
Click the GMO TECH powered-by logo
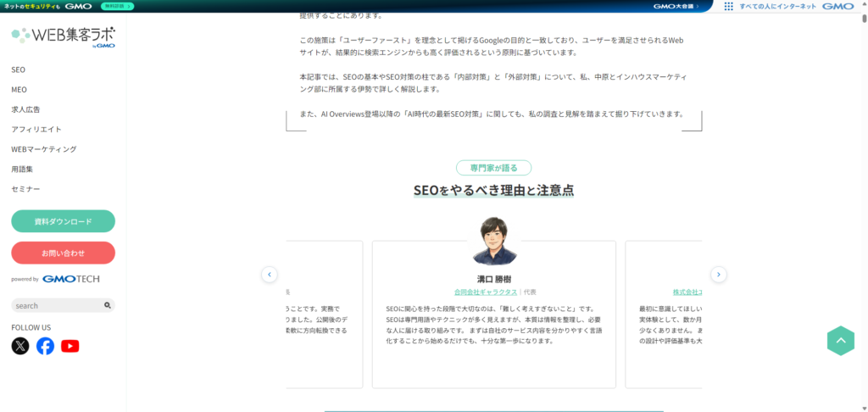pos(70,279)
